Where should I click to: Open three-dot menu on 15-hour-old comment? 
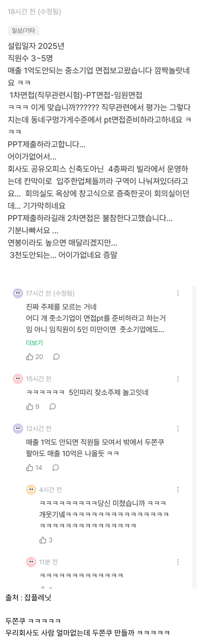point(178,379)
